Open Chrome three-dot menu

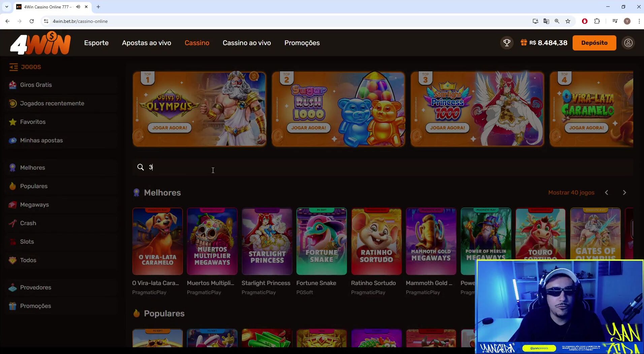coord(639,21)
